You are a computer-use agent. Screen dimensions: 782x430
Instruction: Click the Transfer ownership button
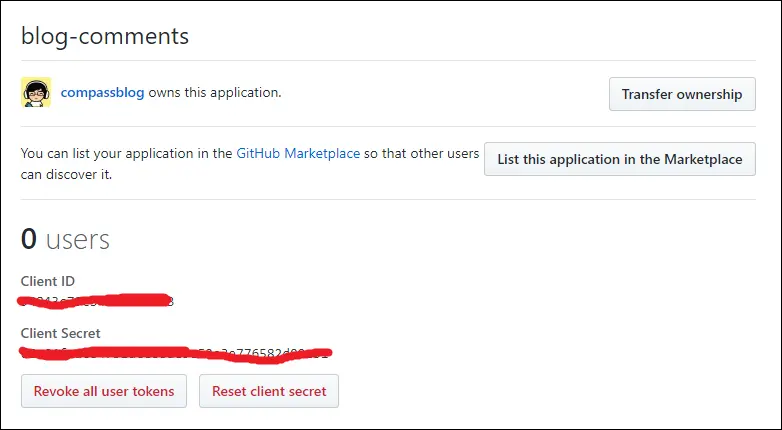tap(682, 94)
